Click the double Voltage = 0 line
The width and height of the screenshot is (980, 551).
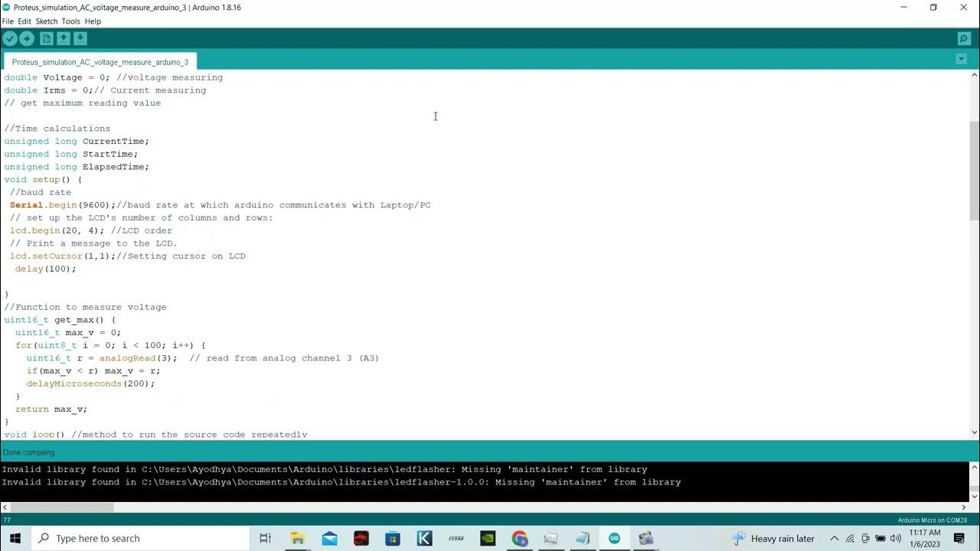tap(113, 77)
